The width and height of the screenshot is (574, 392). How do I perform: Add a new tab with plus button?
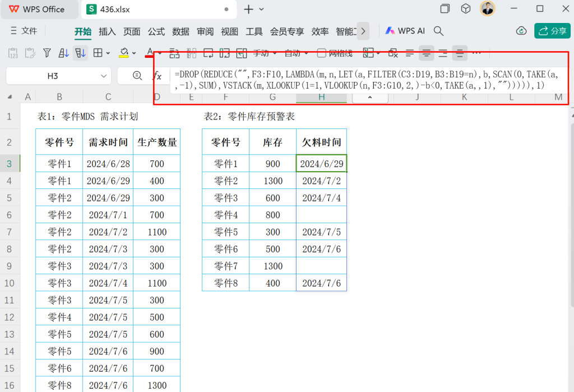pyautogui.click(x=248, y=10)
